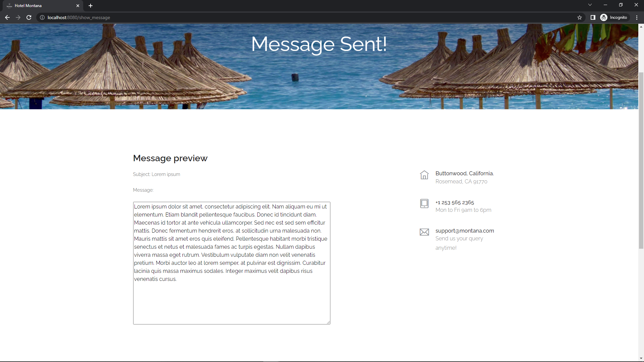Image resolution: width=644 pixels, height=362 pixels.
Task: Click the +1 253 565 2365 phone number
Action: tap(454, 202)
